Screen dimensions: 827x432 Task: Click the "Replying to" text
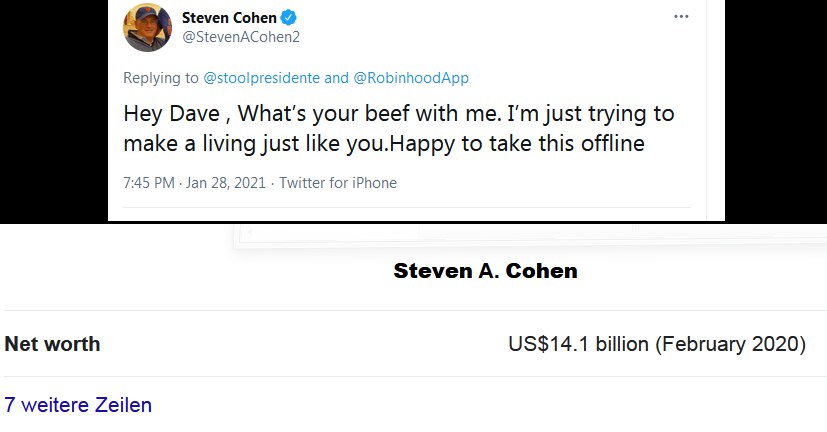tap(160, 78)
